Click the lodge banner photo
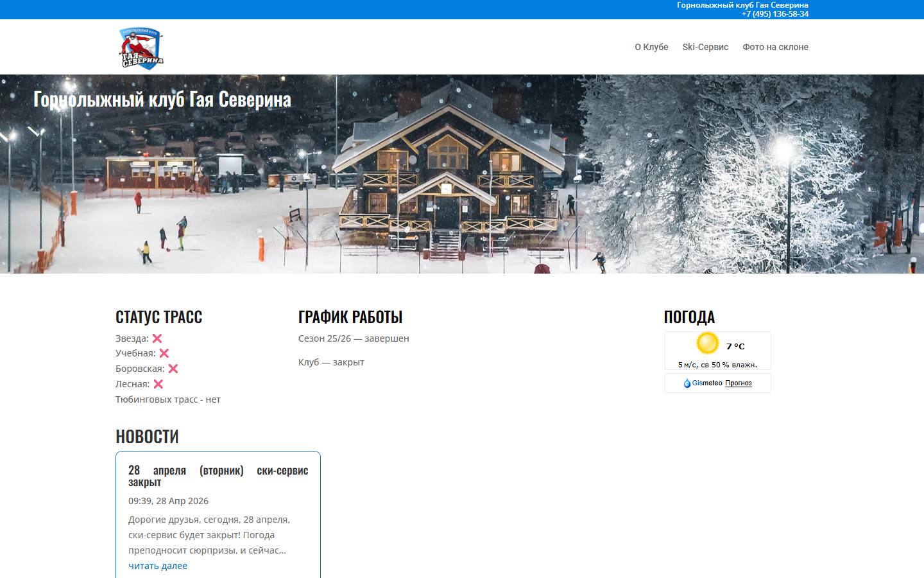 (x=462, y=174)
